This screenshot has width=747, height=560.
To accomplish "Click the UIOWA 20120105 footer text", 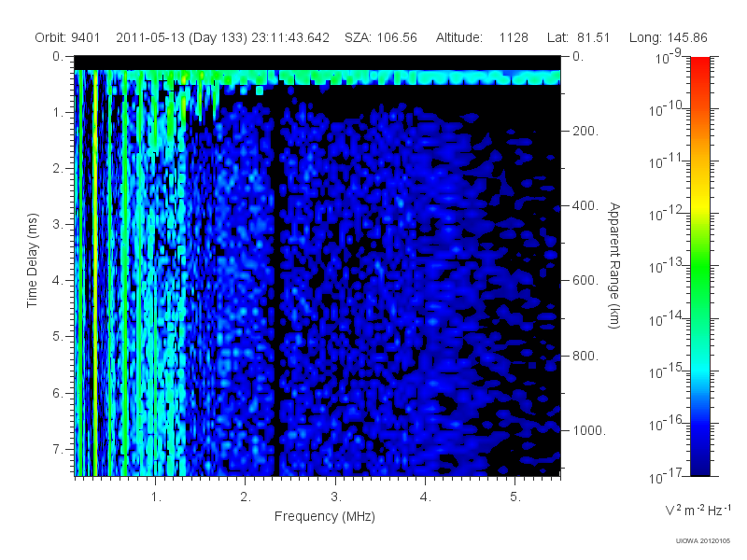I will coord(703,540).
